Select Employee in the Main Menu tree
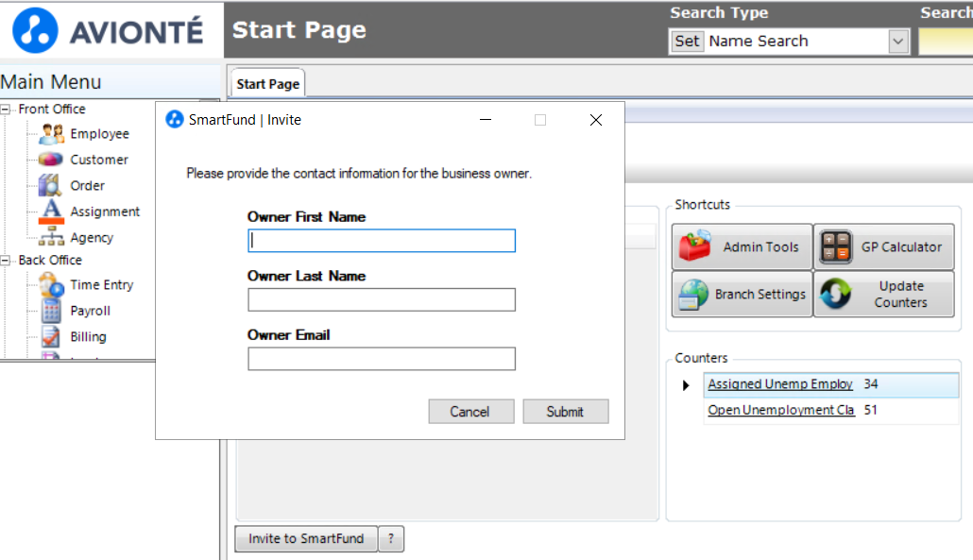 (100, 134)
